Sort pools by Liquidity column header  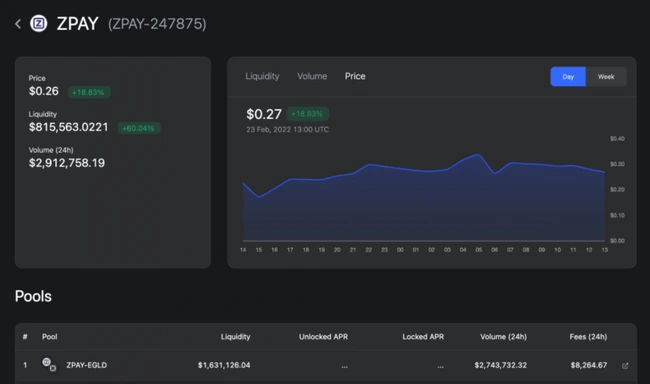(235, 337)
